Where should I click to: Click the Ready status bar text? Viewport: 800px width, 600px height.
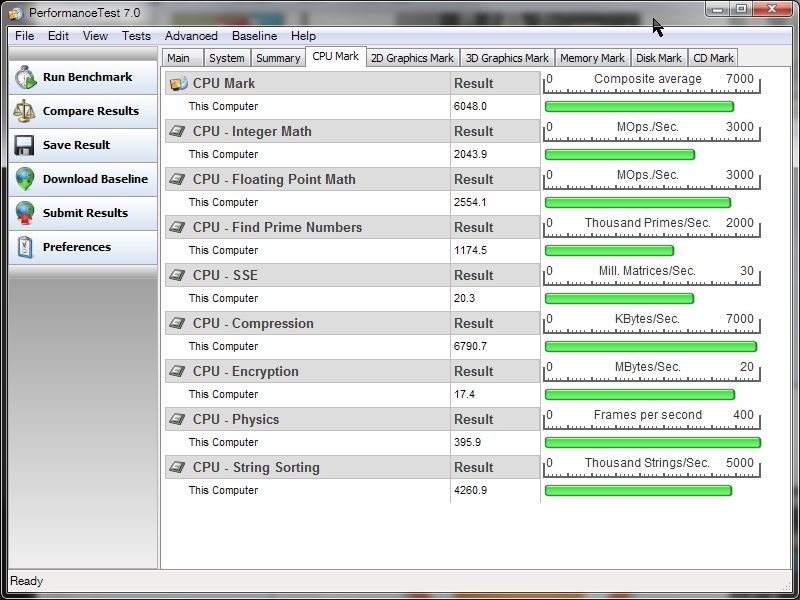pyautogui.click(x=27, y=581)
